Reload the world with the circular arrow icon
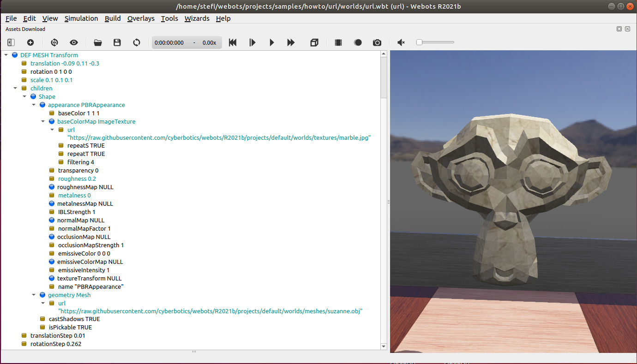The width and height of the screenshot is (637, 364). tap(137, 42)
